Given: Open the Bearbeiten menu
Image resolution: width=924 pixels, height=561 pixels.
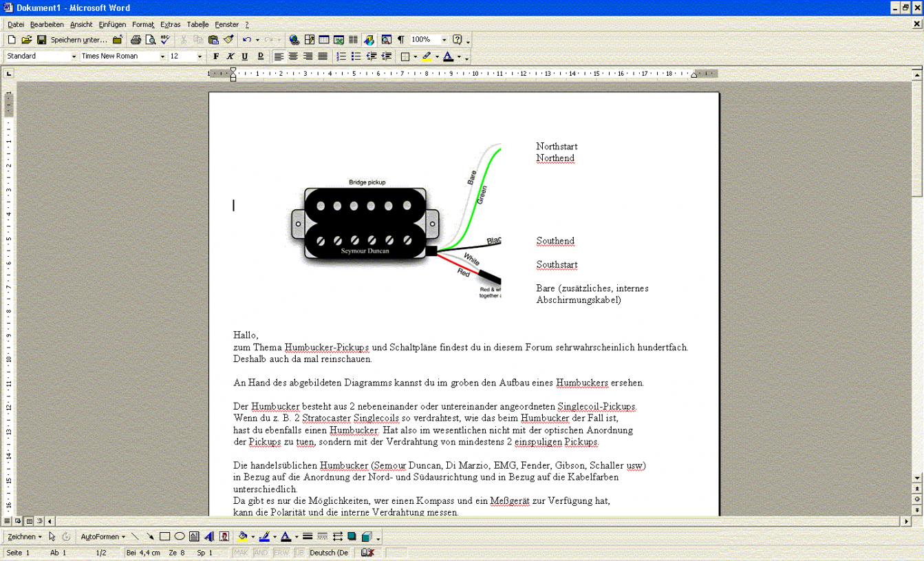Looking at the screenshot, I should [47, 25].
